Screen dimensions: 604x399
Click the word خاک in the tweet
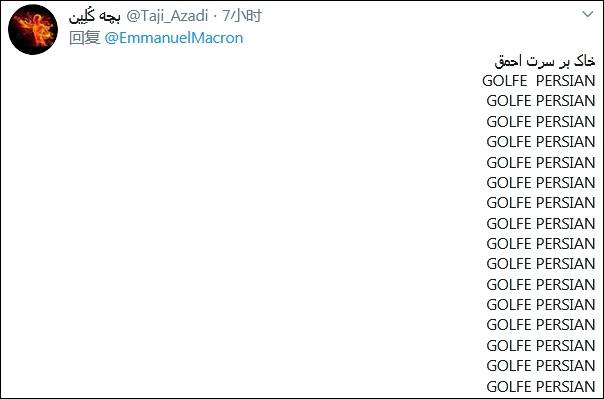[x=584, y=61]
